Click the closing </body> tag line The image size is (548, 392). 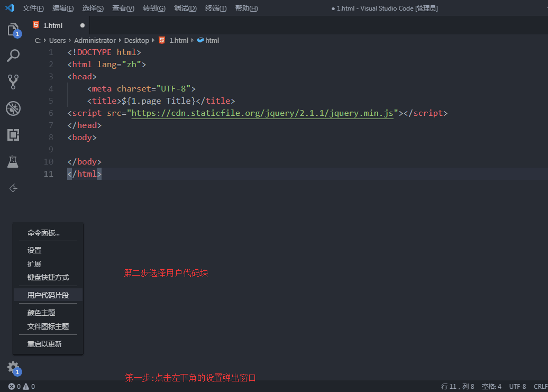click(x=84, y=162)
